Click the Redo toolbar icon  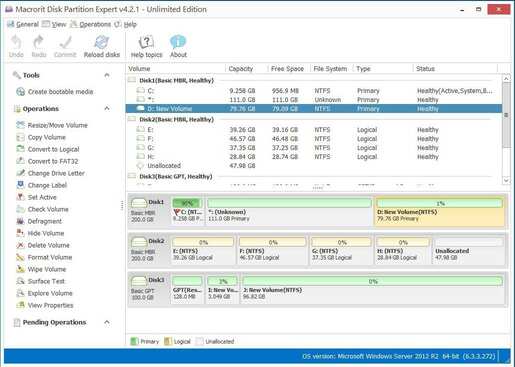[x=39, y=46]
